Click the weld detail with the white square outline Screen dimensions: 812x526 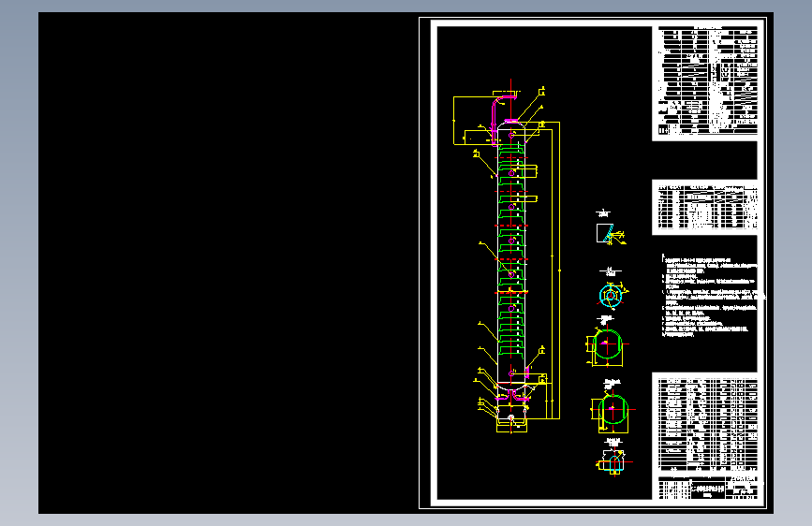pyautogui.click(x=610, y=233)
